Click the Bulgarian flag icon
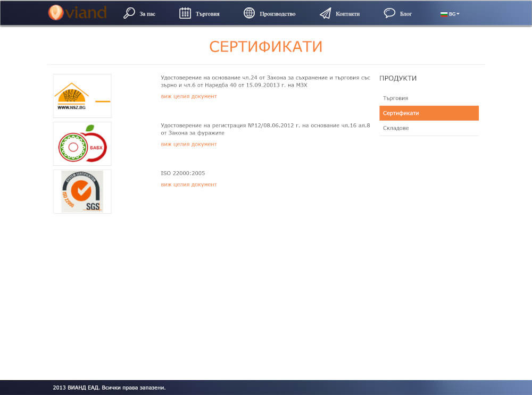The height and width of the screenshot is (395, 532). pos(444,14)
